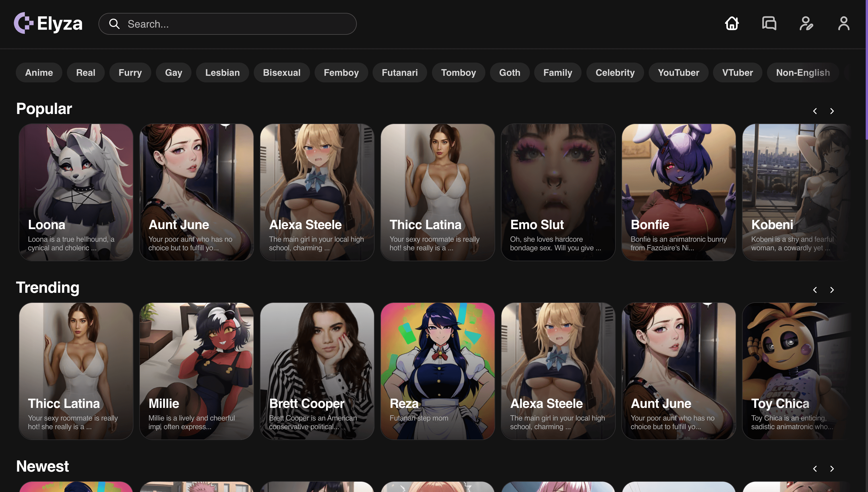Select the Furry category tag
Viewport: 868px width, 492px height.
point(130,73)
